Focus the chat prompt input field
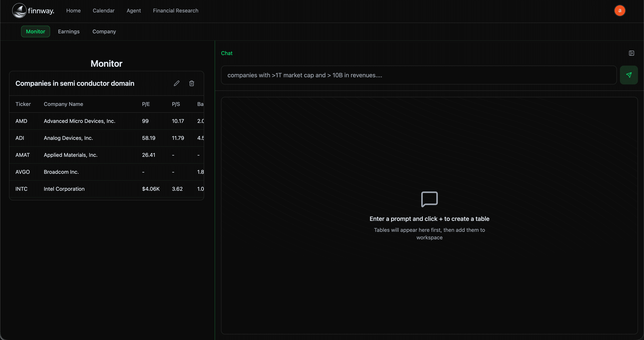Screen dimensions: 644x340 coord(419,75)
